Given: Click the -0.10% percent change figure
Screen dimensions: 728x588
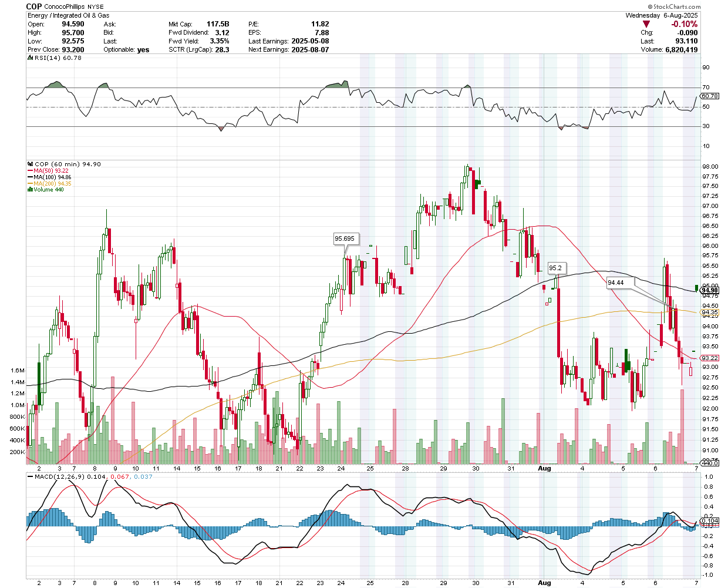Looking at the screenshot, I should point(685,24).
